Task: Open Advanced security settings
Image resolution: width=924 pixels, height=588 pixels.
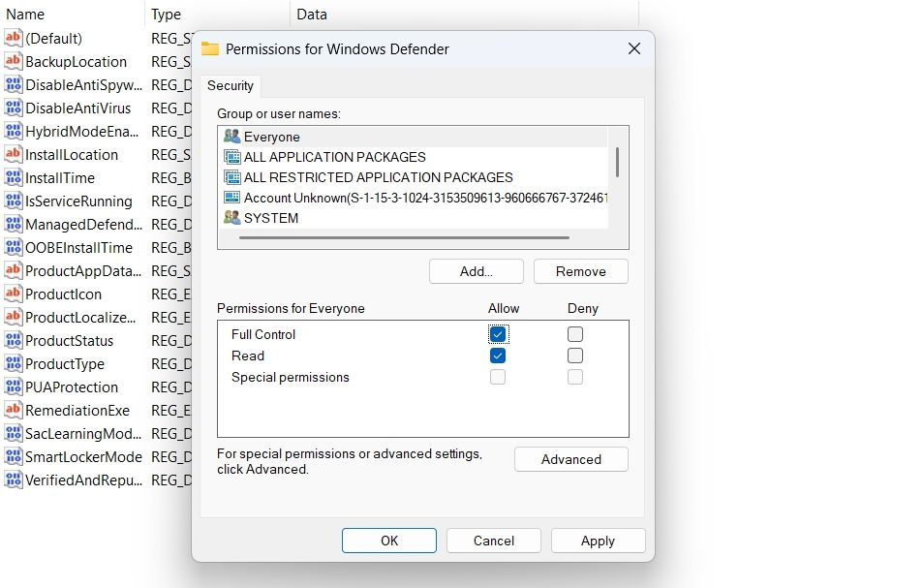Action: (571, 459)
